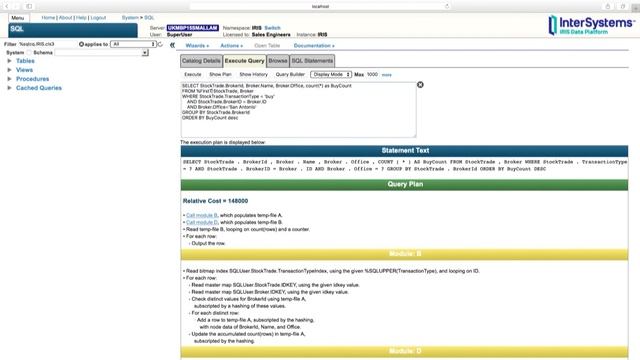Click the 'Relative Cost = 148000' text

[216, 201]
